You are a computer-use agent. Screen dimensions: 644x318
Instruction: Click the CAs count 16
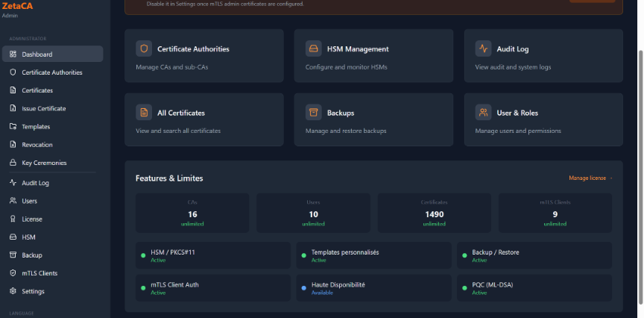[x=192, y=214]
